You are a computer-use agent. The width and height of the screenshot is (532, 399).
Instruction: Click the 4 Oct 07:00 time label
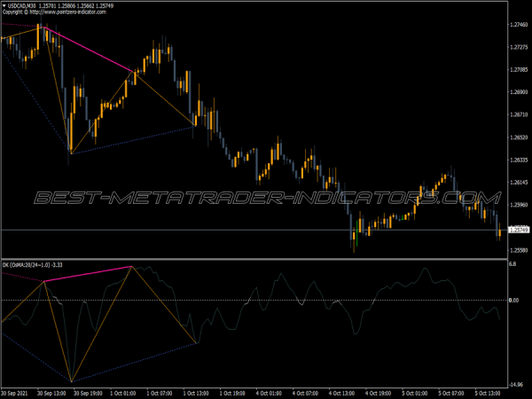[305, 393]
